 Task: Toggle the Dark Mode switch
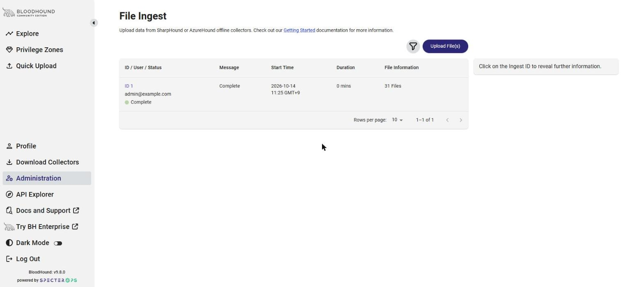click(58, 243)
